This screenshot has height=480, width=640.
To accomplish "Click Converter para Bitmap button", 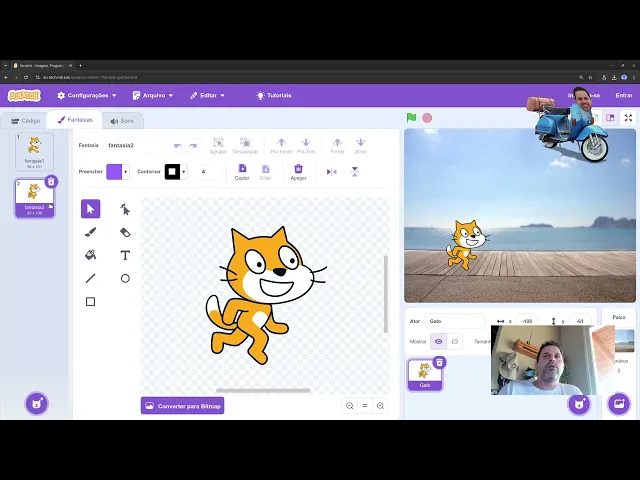I will [182, 406].
